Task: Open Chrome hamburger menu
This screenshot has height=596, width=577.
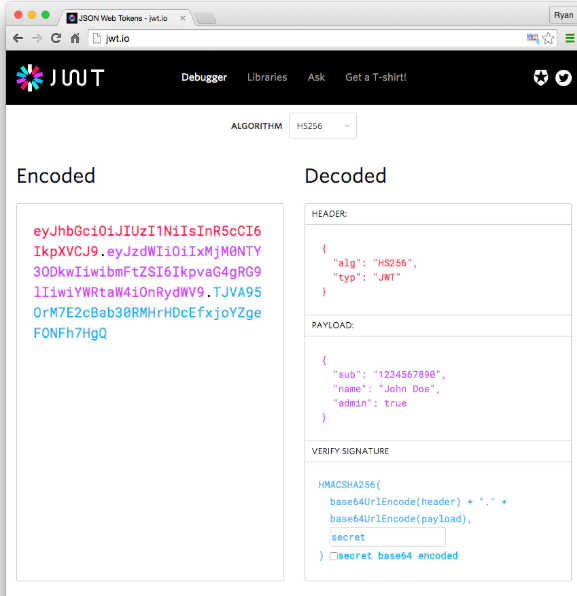Action: click(x=570, y=38)
